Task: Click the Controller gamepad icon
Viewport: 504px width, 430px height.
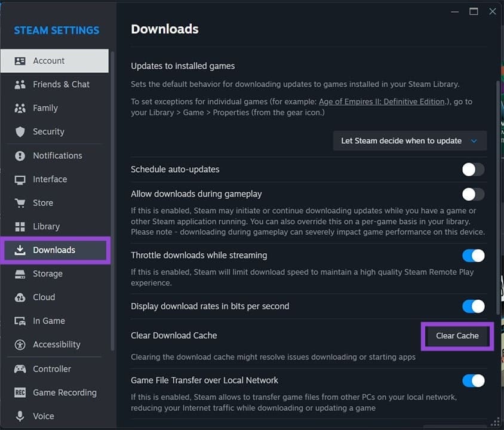Action: (20, 369)
